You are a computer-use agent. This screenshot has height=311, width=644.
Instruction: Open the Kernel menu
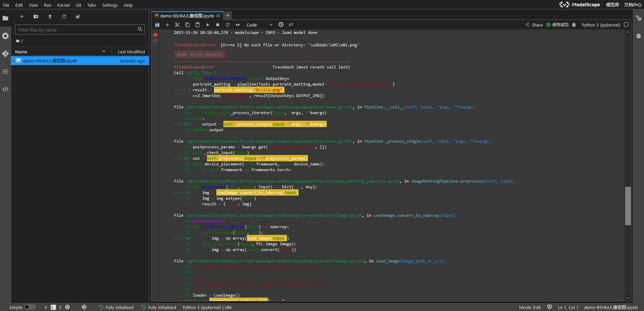[63, 5]
